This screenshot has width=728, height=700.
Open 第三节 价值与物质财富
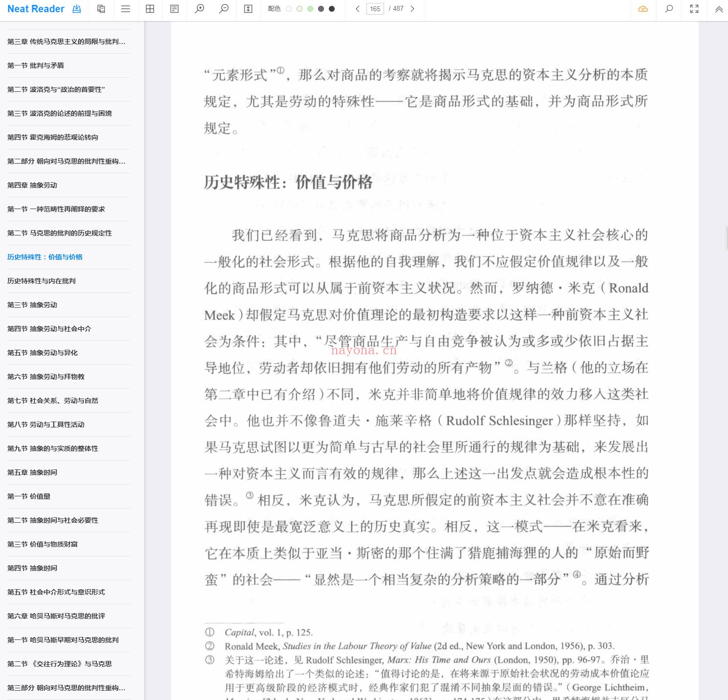(43, 544)
